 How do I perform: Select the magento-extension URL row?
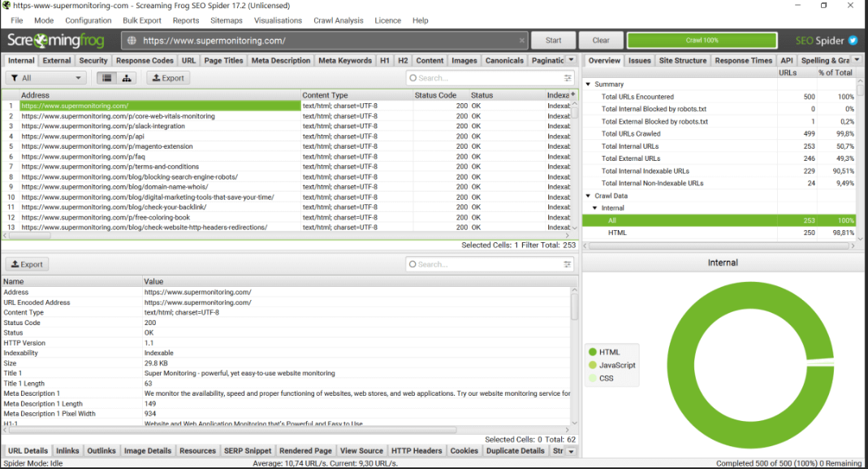coord(285,146)
